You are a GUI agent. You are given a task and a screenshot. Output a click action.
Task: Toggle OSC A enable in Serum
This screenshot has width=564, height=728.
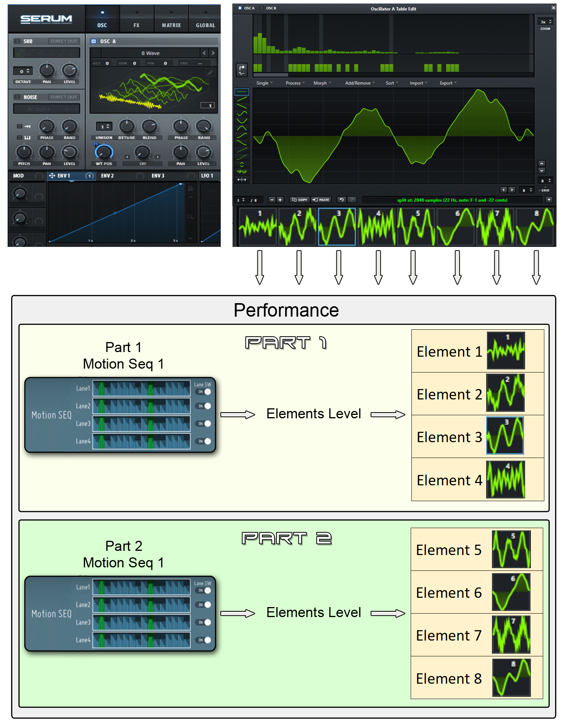tap(94, 41)
